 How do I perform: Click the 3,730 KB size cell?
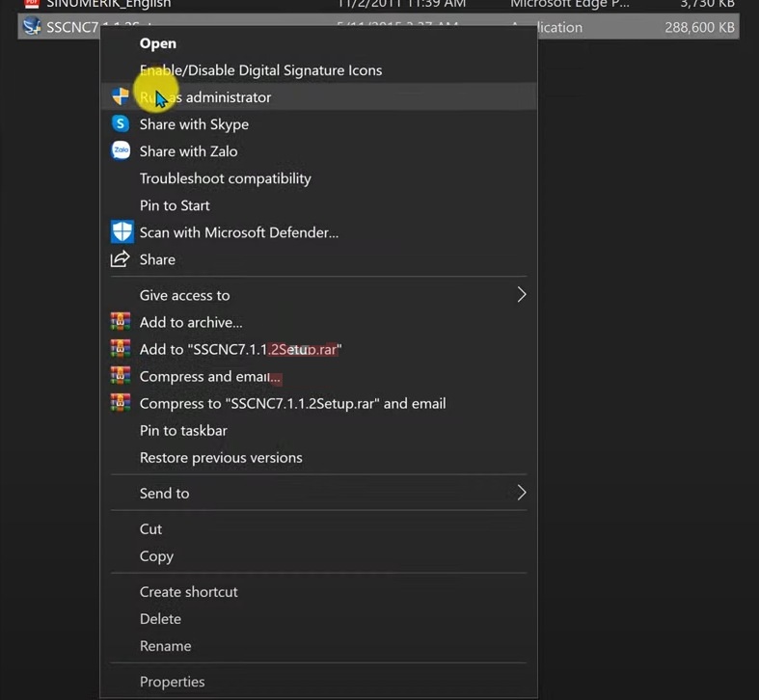pyautogui.click(x=707, y=4)
